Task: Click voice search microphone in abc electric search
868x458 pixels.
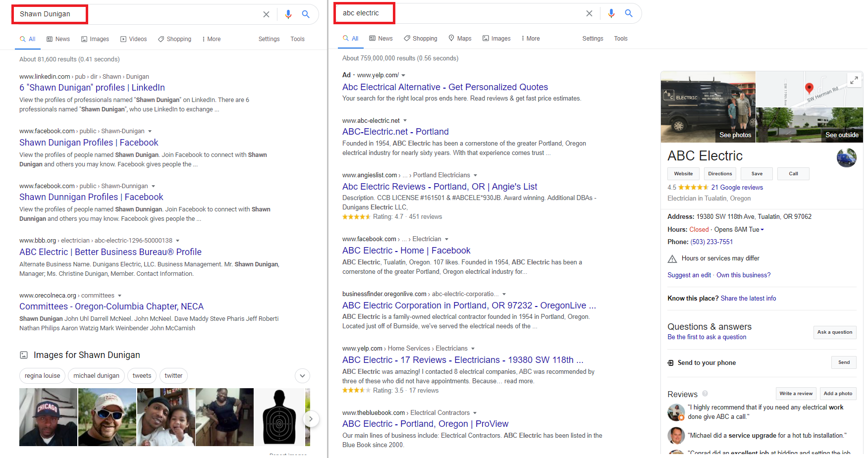Action: coord(611,13)
